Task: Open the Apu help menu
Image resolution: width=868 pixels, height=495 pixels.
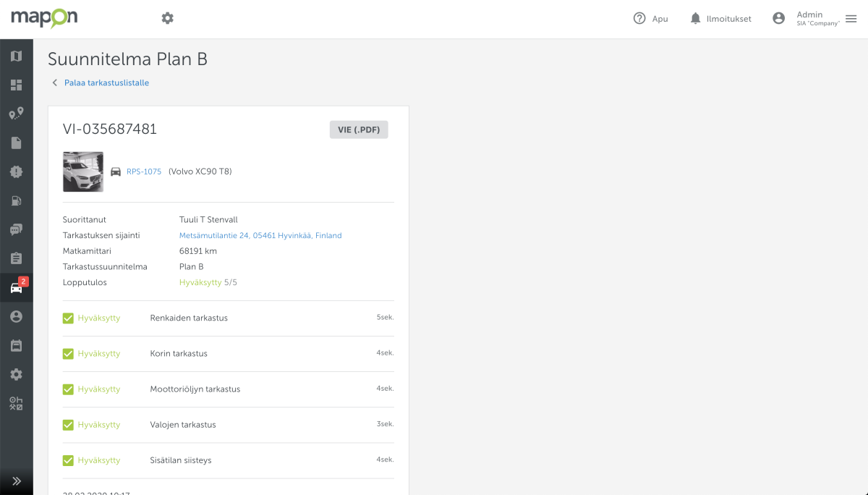Action: point(650,19)
